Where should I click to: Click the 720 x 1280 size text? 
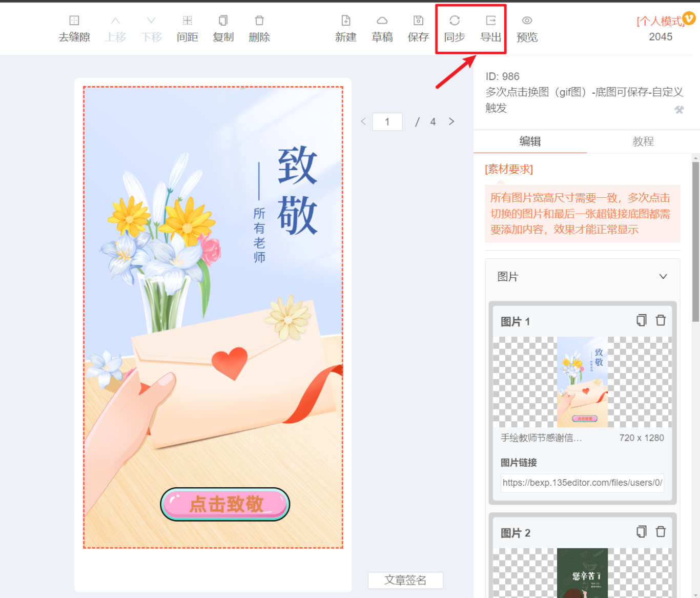coord(642,438)
